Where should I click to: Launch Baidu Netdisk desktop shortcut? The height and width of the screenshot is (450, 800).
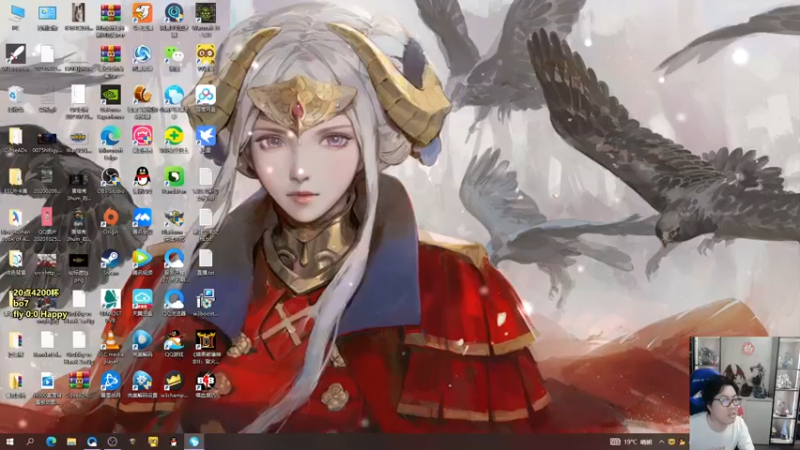(205, 95)
